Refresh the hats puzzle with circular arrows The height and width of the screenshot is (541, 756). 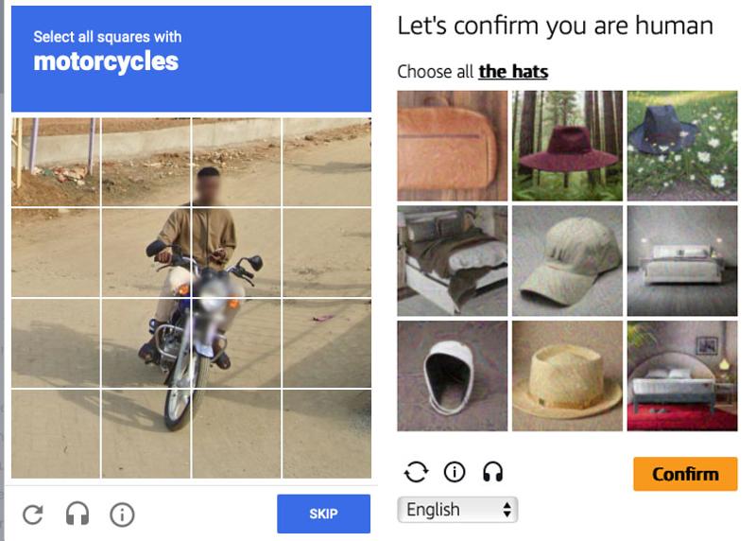415,471
